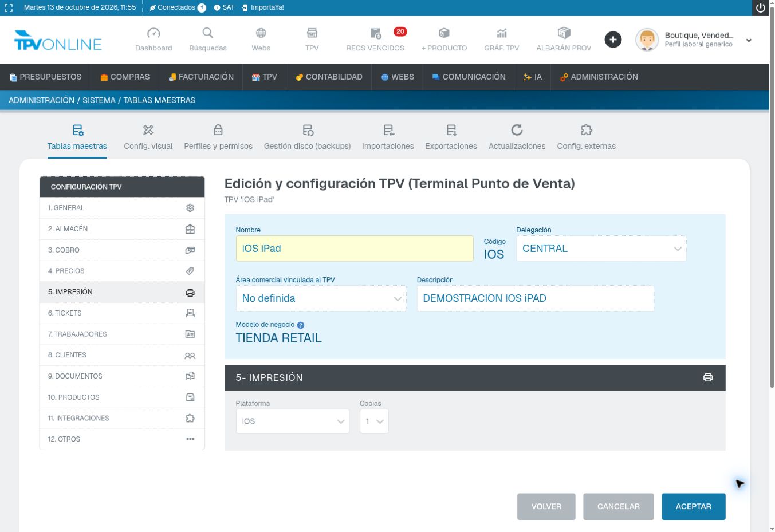This screenshot has width=775, height=532.
Task: Open the COMPRAS menu
Action: click(x=125, y=77)
